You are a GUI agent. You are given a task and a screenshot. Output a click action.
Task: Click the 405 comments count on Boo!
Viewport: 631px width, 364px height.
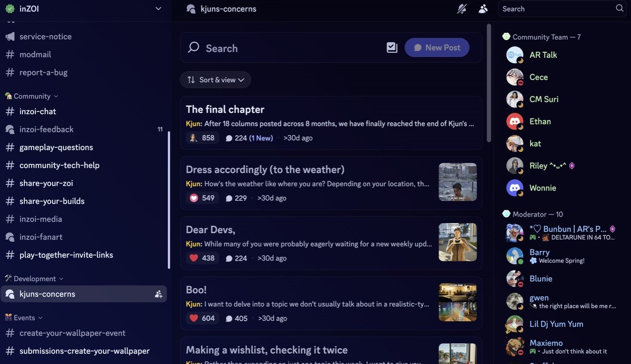click(x=236, y=319)
